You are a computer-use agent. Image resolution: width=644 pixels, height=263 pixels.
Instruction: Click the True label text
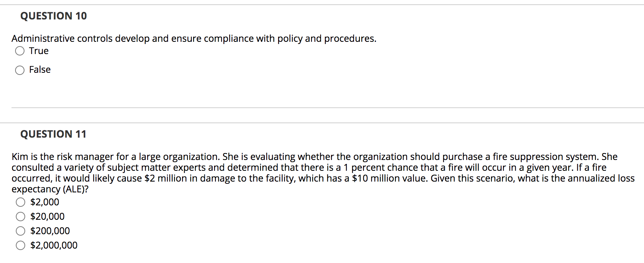coord(38,51)
